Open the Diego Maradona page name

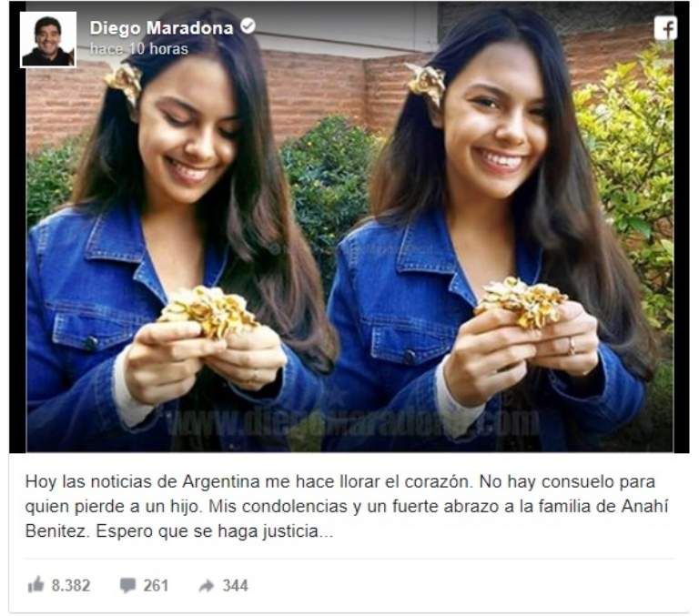[161, 27]
